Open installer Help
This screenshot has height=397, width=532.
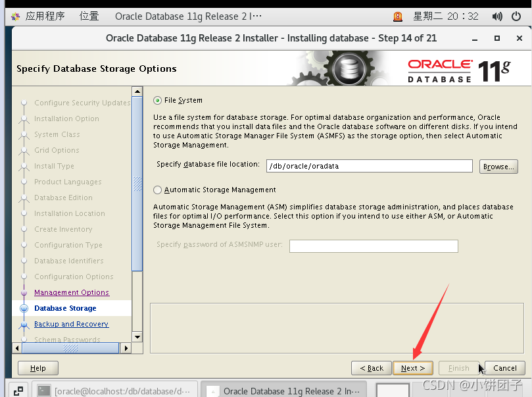(x=38, y=368)
